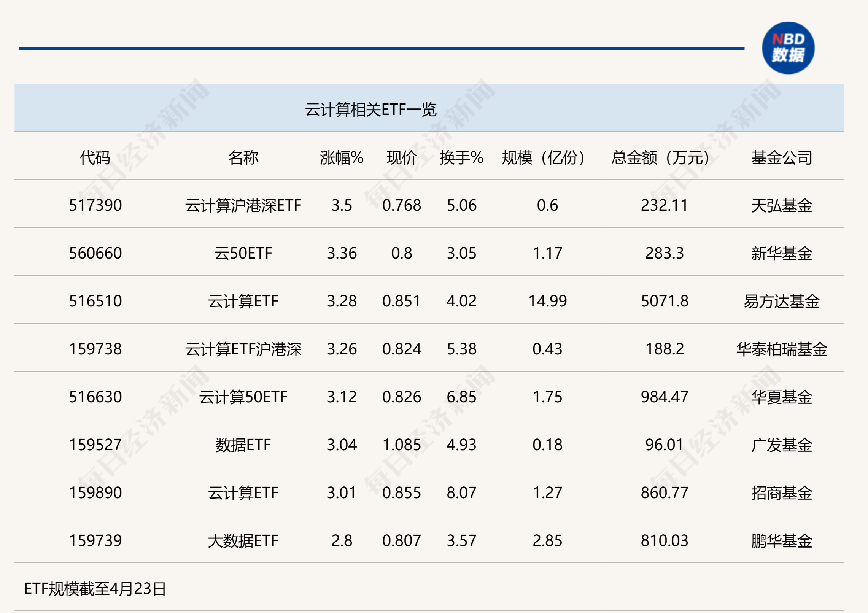The width and height of the screenshot is (868, 613).
Task: Click the 涨幅% column header
Action: tap(342, 157)
